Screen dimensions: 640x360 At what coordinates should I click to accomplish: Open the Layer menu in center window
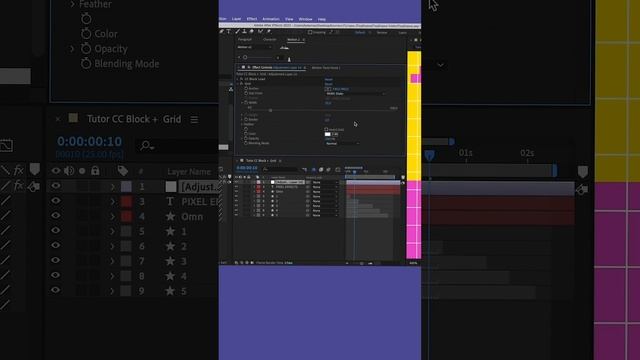[x=236, y=19]
